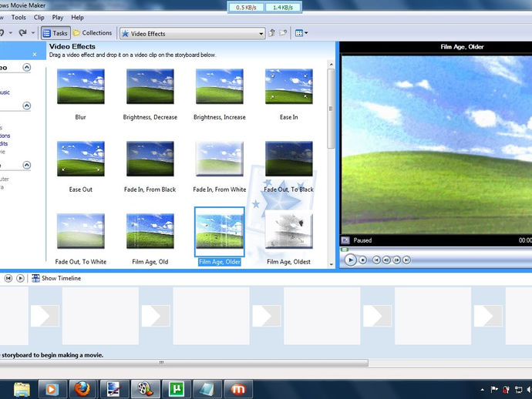The height and width of the screenshot is (399, 532).
Task: Launch Firefox from the taskbar
Action: [82, 389]
